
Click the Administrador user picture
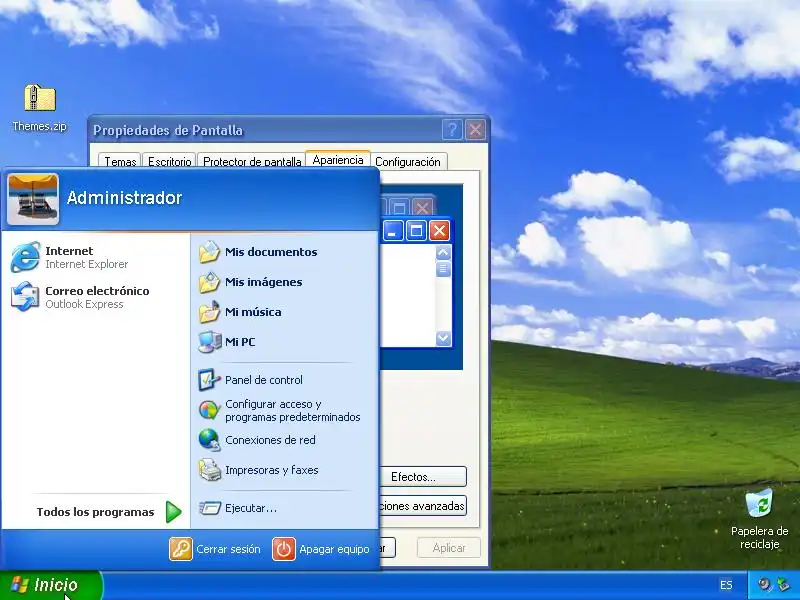33,199
